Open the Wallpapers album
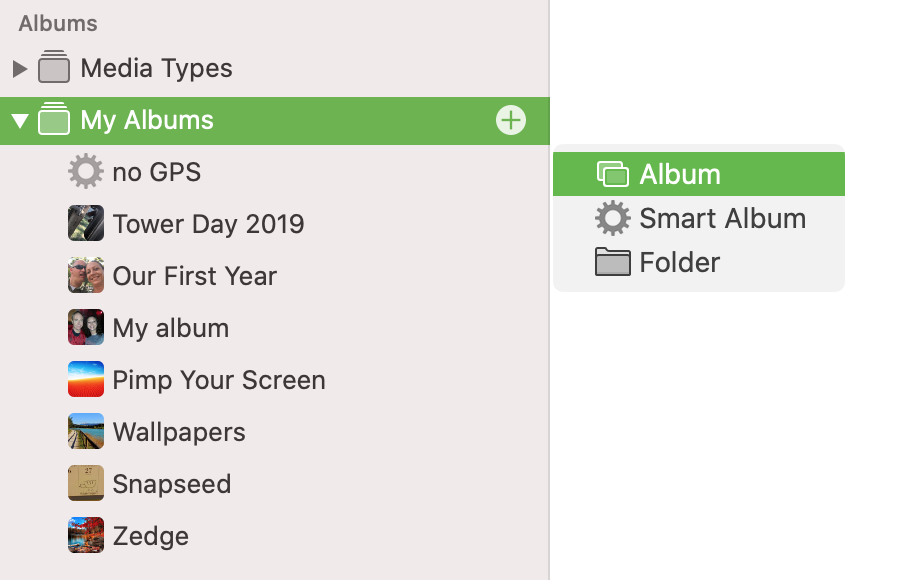 [157, 431]
